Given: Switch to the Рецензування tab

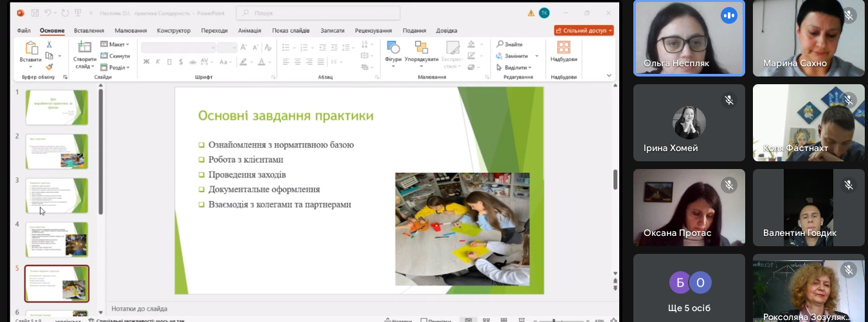Looking at the screenshot, I should pyautogui.click(x=373, y=30).
